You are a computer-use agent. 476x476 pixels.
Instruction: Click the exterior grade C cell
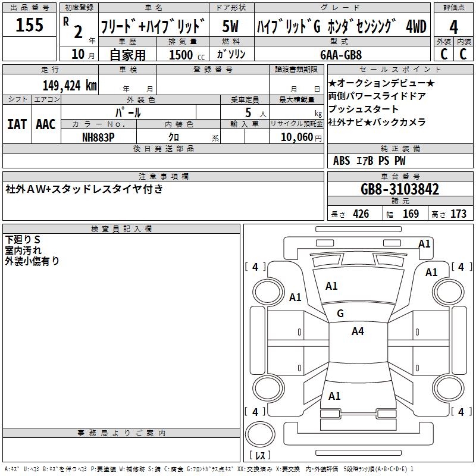pos(444,54)
